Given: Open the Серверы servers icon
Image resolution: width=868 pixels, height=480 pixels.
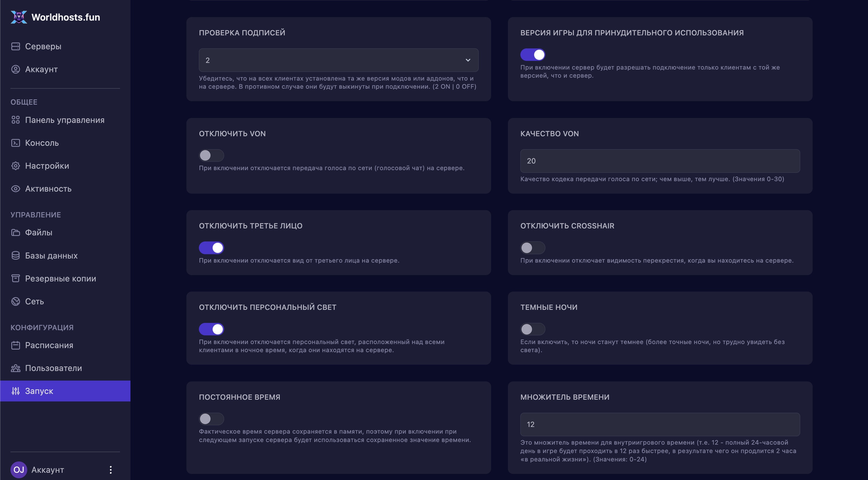Looking at the screenshot, I should [x=15, y=46].
